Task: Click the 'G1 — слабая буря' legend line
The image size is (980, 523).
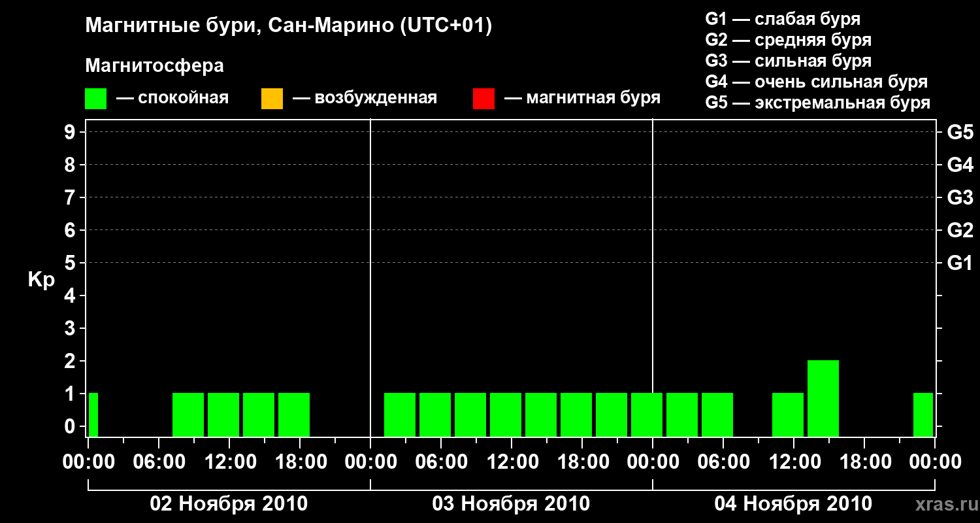Action: point(783,19)
